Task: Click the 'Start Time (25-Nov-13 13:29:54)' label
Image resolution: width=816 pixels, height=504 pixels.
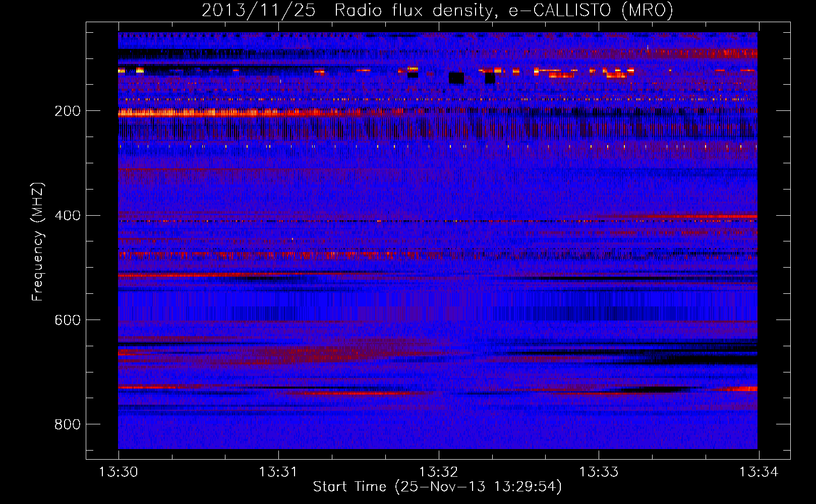Action: tap(437, 487)
